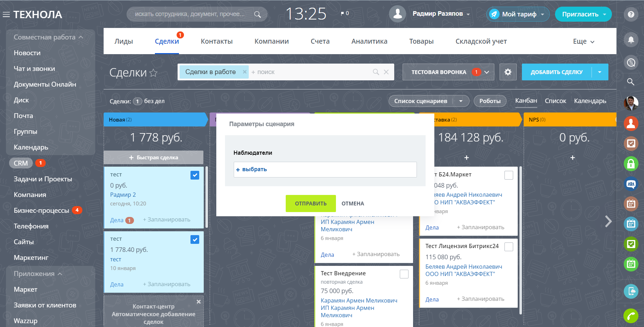644x327 pixels.
Task: Switch the deals view to Список
Action: pyautogui.click(x=555, y=101)
